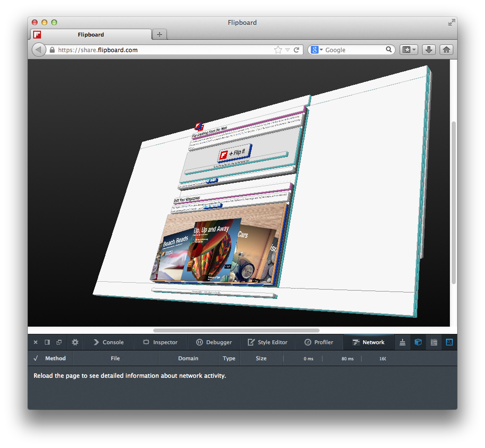
Task: Switch to the Style Editor tab
Action: coord(267,342)
